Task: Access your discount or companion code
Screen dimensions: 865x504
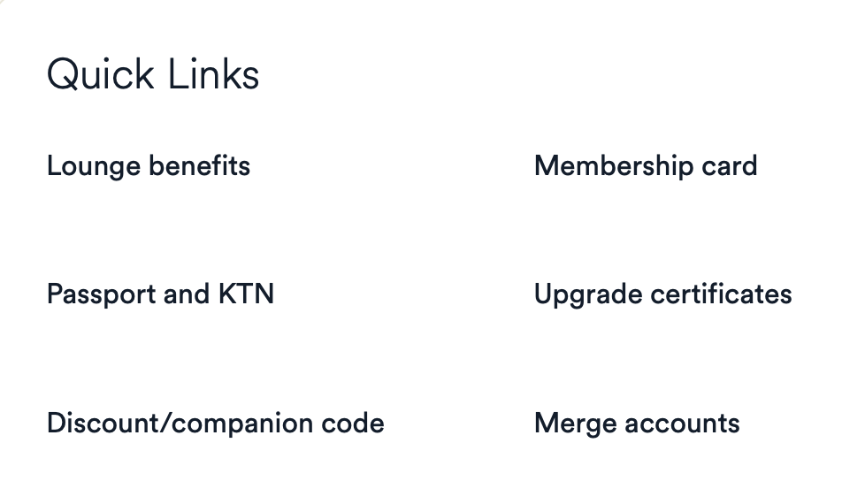Action: click(x=215, y=423)
